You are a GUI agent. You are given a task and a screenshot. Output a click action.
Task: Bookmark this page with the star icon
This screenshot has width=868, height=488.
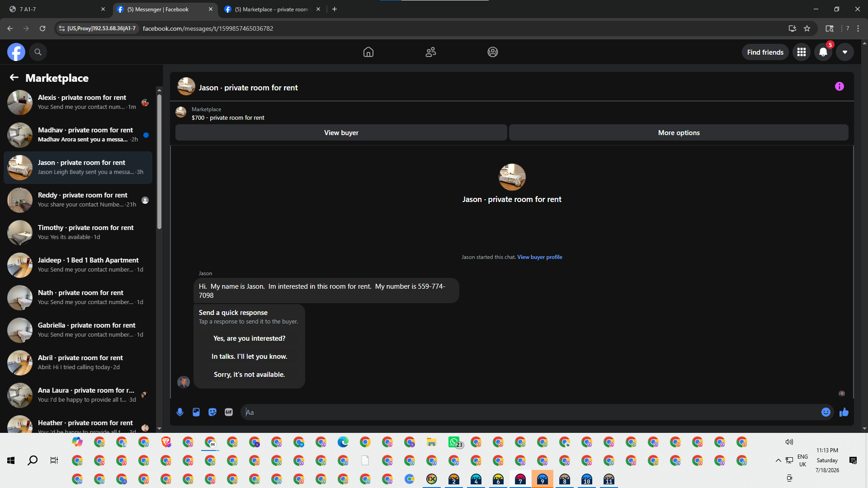click(807, 28)
